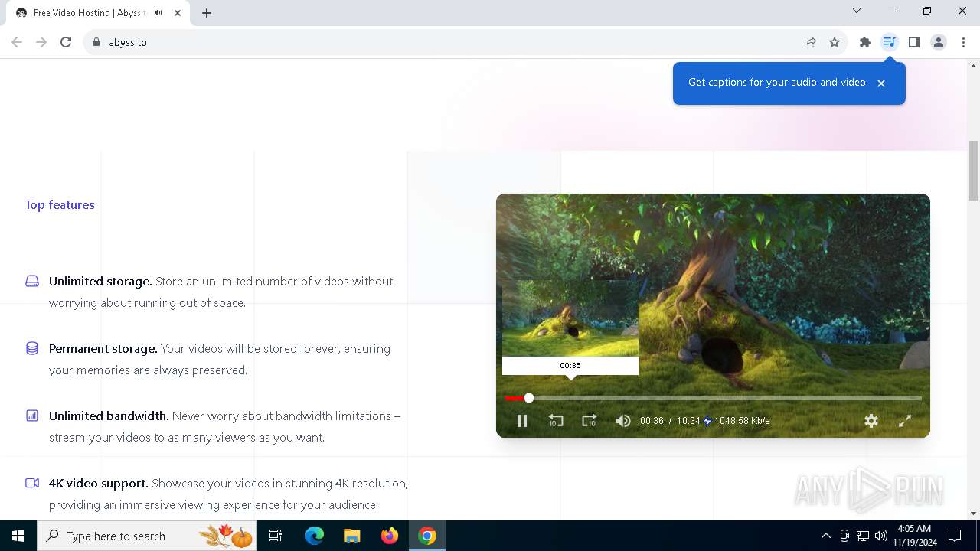Select the 4K video support. text
This screenshot has height=551, width=980.
click(99, 483)
